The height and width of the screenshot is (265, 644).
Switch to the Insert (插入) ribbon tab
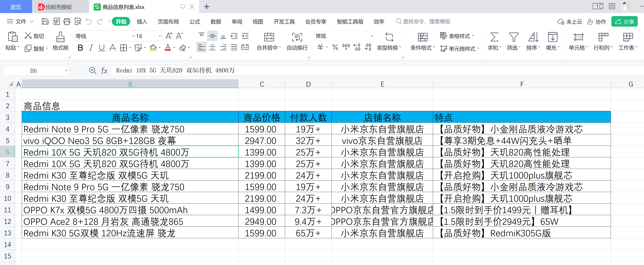coord(142,22)
